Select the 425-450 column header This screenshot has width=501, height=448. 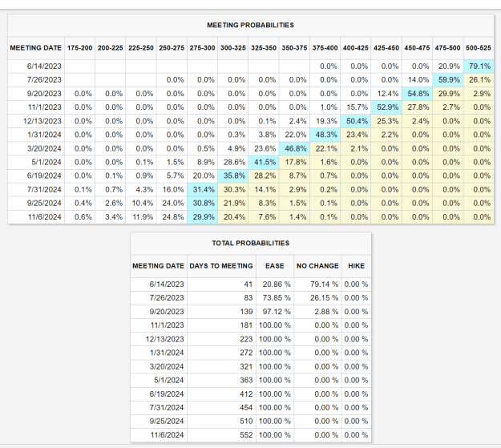pos(386,48)
